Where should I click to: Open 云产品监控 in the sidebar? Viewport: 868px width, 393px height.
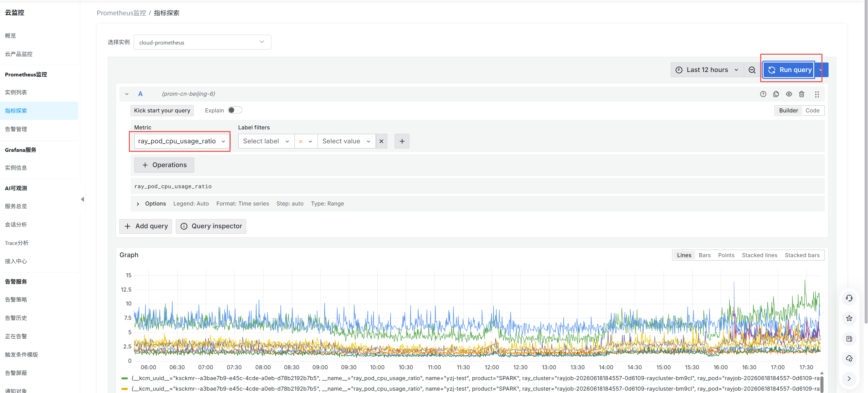pyautogui.click(x=19, y=54)
